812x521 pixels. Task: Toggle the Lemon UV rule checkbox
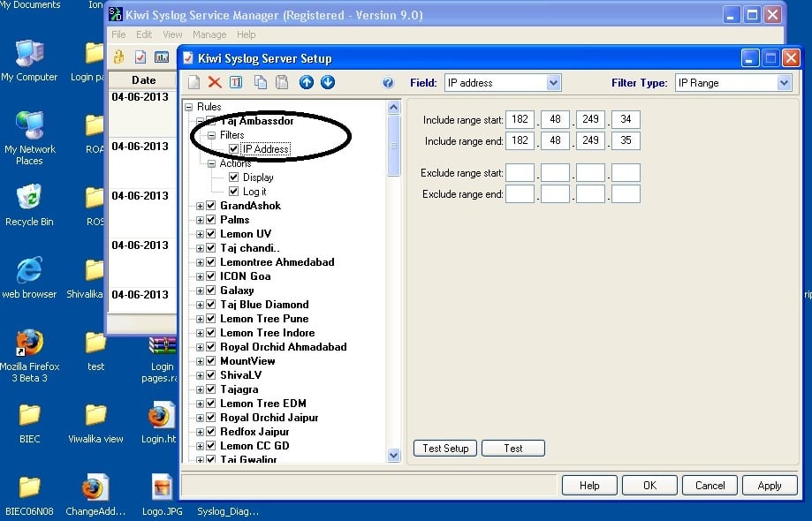(x=211, y=234)
